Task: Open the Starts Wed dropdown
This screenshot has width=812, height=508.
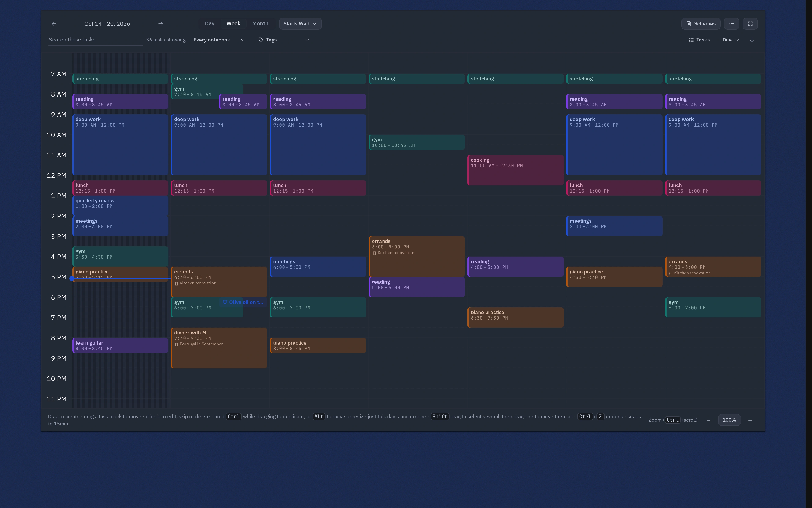Action: tap(300, 23)
